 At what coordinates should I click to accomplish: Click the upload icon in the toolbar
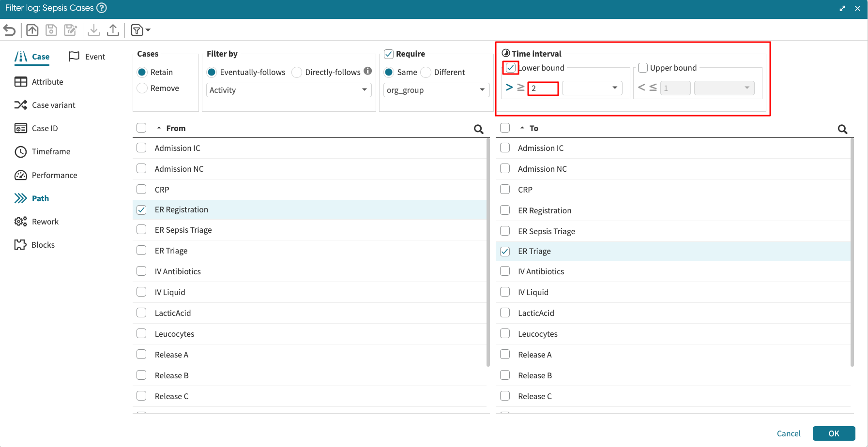(x=113, y=30)
